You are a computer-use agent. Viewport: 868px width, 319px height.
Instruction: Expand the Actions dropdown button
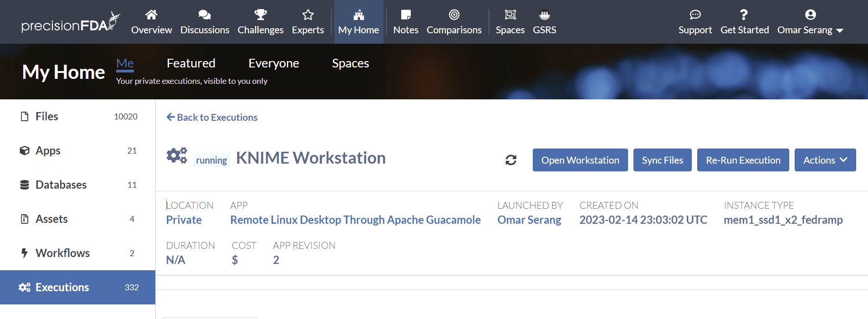tap(825, 160)
